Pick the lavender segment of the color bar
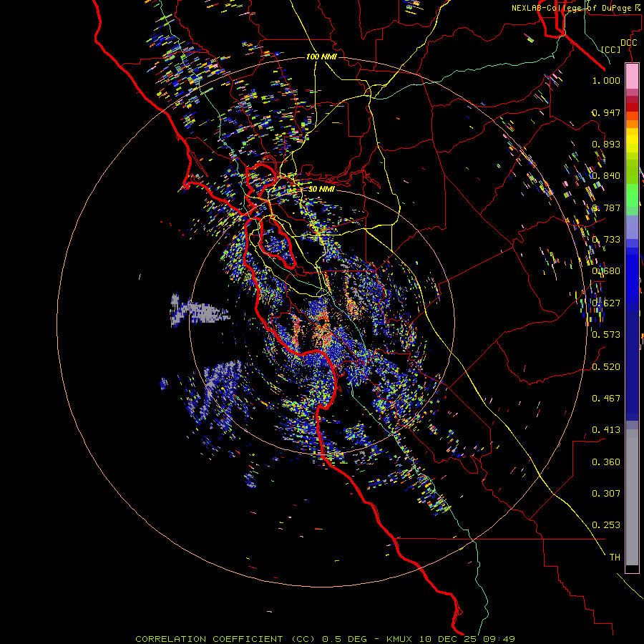Image resolution: width=644 pixels, height=644 pixels. pyautogui.click(x=632, y=227)
